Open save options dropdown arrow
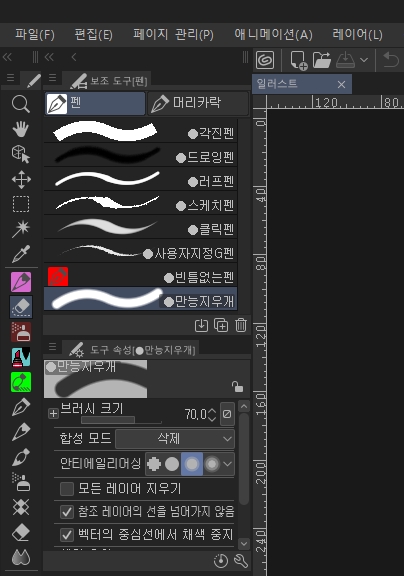 [364, 60]
